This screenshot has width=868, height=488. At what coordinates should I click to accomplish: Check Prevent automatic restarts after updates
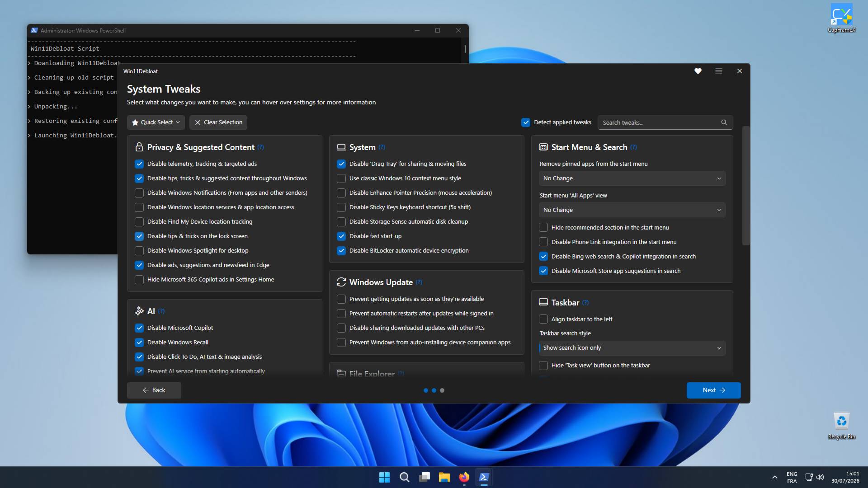coord(341,314)
